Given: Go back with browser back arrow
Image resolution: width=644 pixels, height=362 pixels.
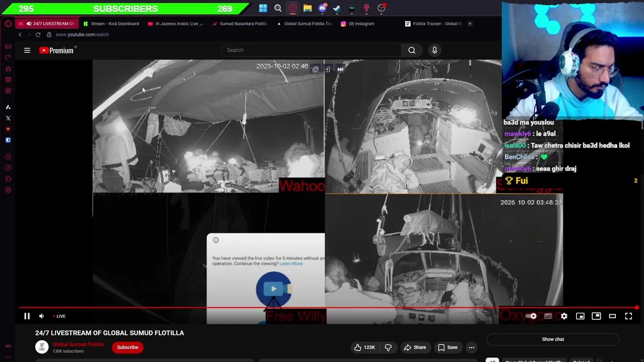Looking at the screenshot, I should (20, 35).
